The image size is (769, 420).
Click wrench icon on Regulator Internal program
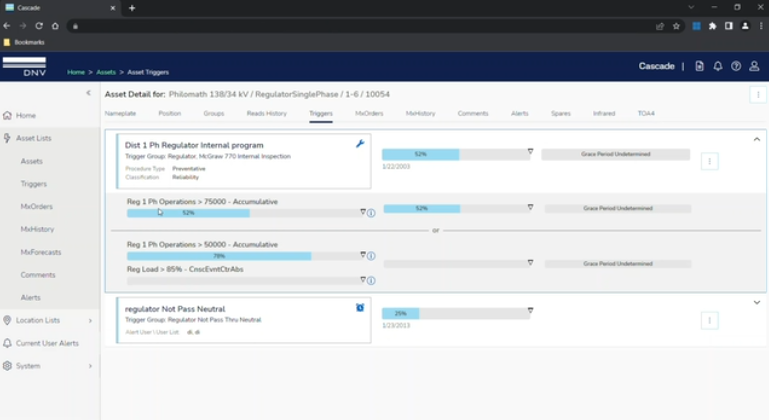click(x=360, y=144)
